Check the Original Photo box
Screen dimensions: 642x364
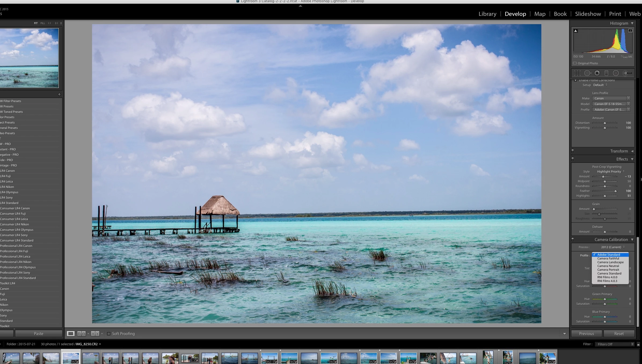(x=575, y=63)
